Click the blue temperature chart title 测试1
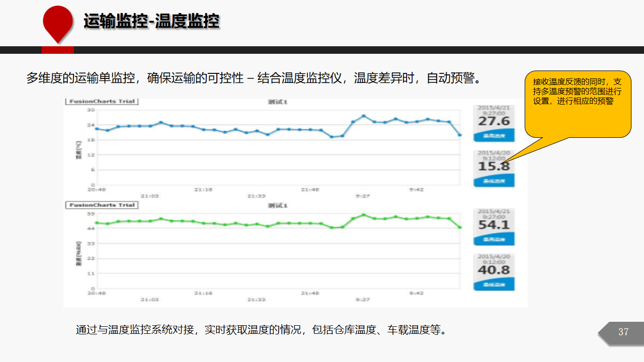644x362 pixels. 277,102
